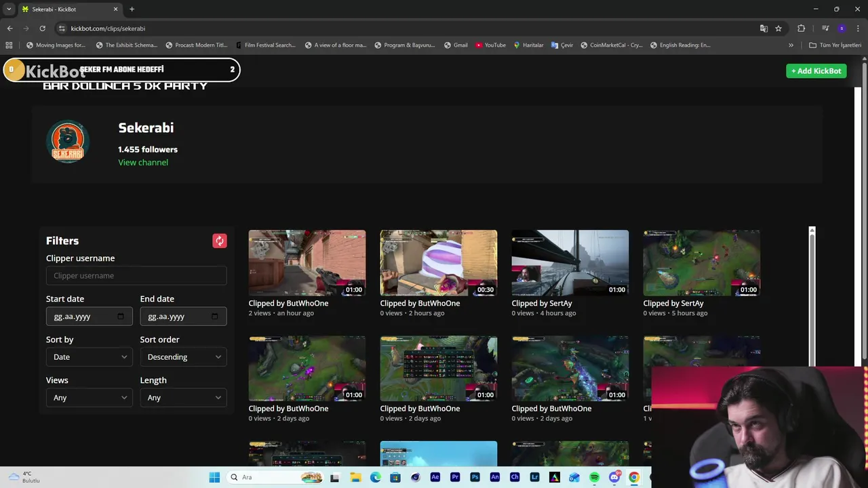Open File Explorer from the taskbar
This screenshot has height=488, width=868.
tap(355, 477)
